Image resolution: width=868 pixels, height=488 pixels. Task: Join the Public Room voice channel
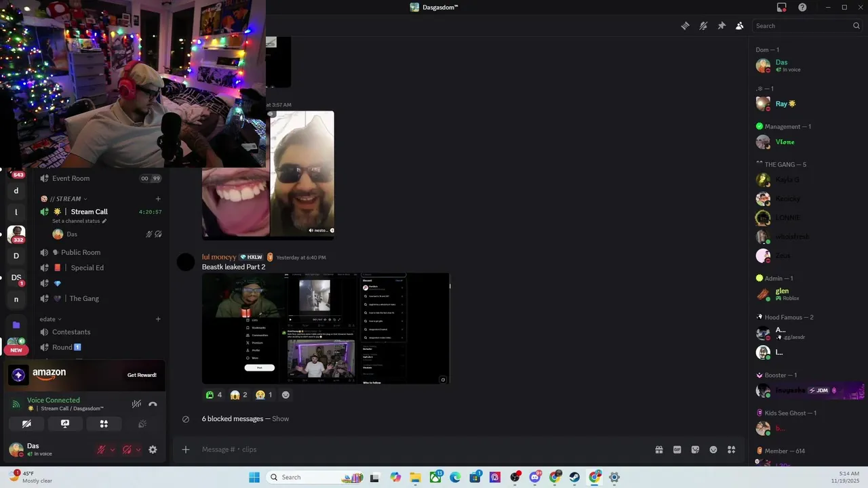(x=100, y=252)
